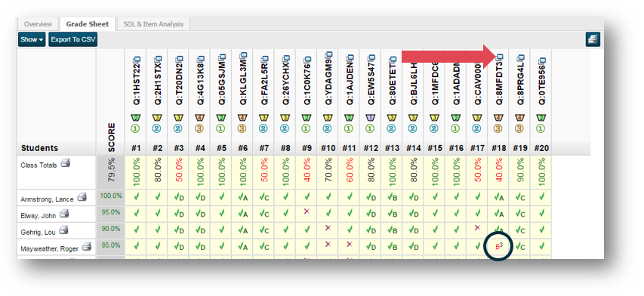Image resolution: width=644 pixels, height=296 pixels.
Task: Click Mayweather's 85.0% score
Action: click(111, 245)
